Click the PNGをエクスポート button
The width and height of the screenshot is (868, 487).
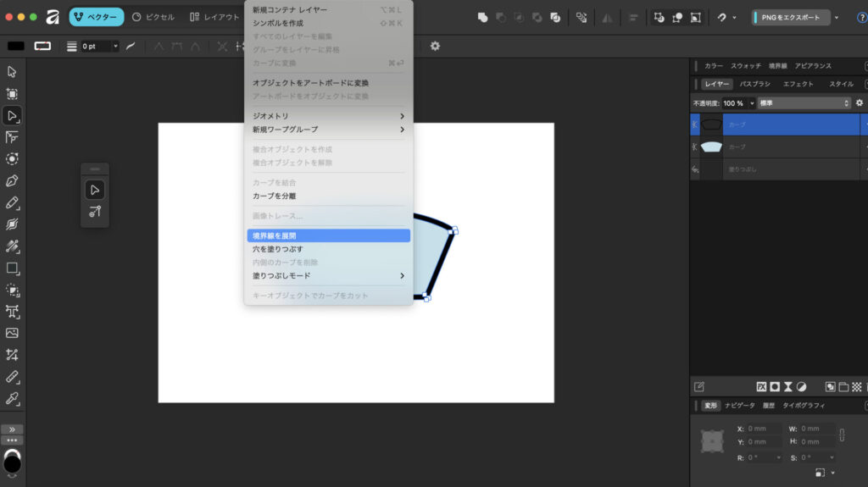click(x=792, y=17)
